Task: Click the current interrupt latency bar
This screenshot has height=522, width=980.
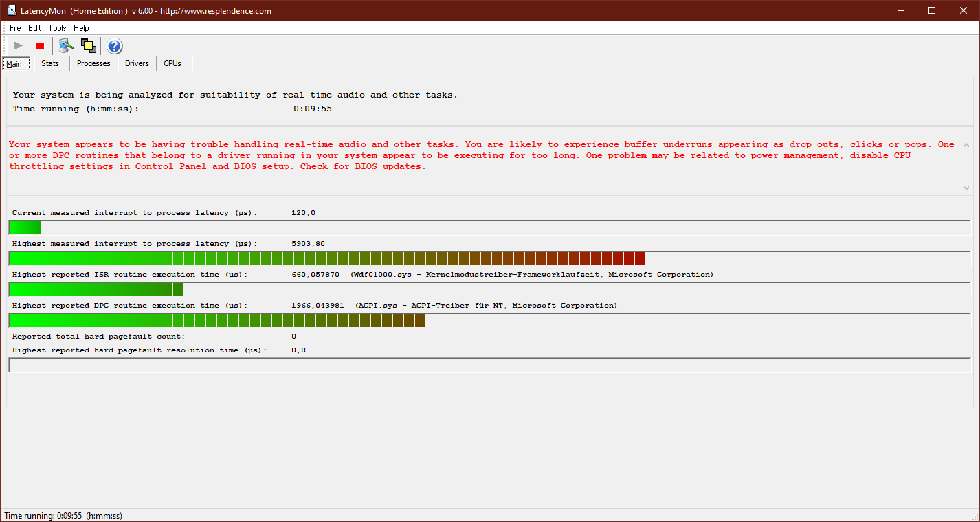Action: pyautogui.click(x=489, y=227)
